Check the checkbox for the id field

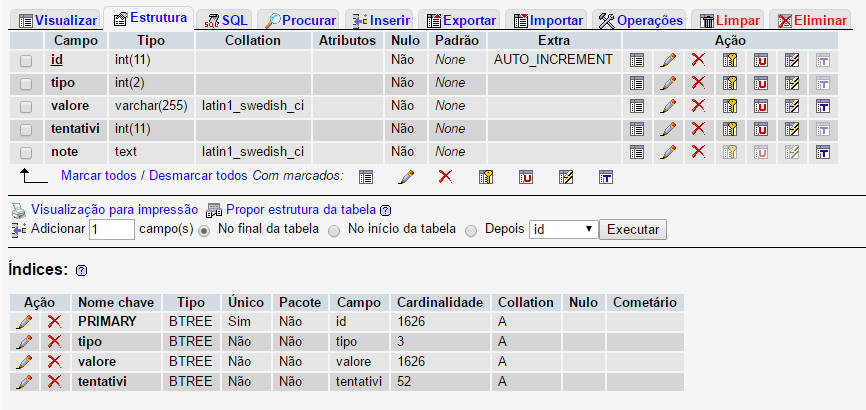(26, 60)
